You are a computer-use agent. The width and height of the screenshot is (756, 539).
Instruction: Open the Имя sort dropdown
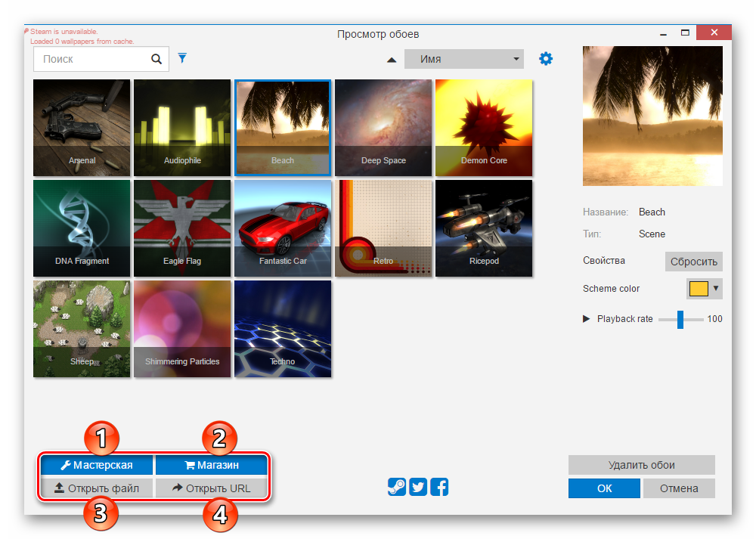click(464, 59)
